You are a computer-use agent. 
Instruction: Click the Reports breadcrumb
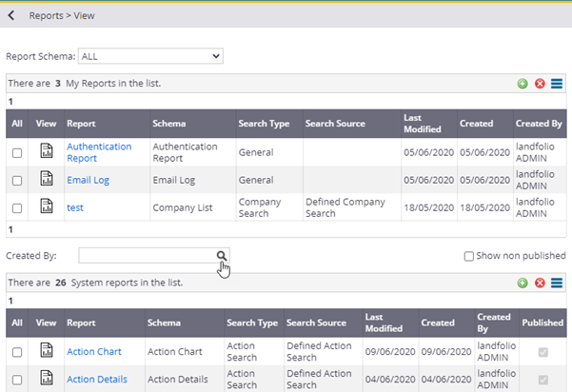tap(47, 15)
